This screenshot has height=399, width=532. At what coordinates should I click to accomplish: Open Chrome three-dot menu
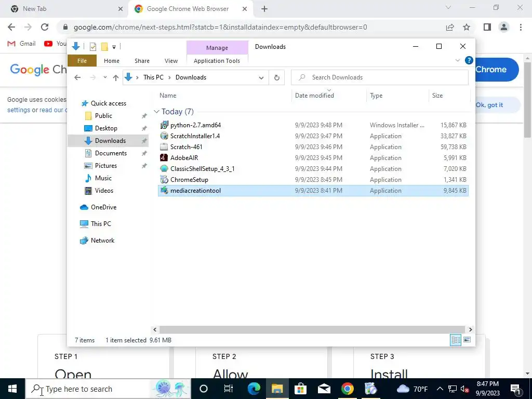point(521,27)
